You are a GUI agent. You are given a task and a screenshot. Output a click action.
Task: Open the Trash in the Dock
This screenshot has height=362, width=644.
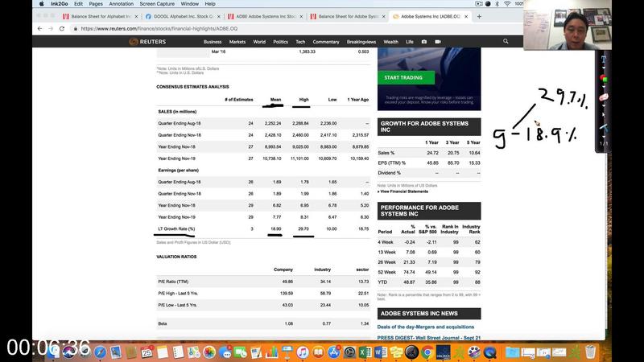(590, 352)
